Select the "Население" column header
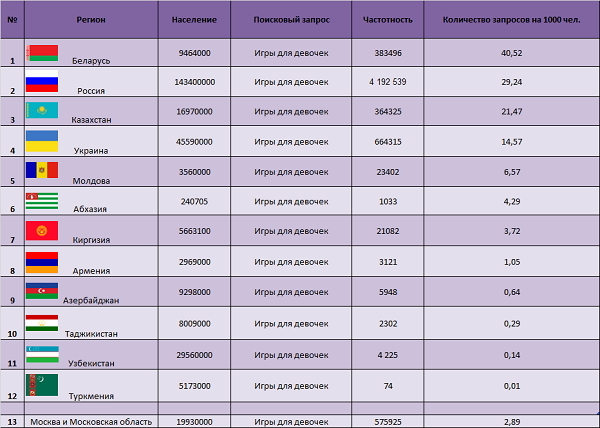The image size is (600, 428). pyautogui.click(x=193, y=19)
